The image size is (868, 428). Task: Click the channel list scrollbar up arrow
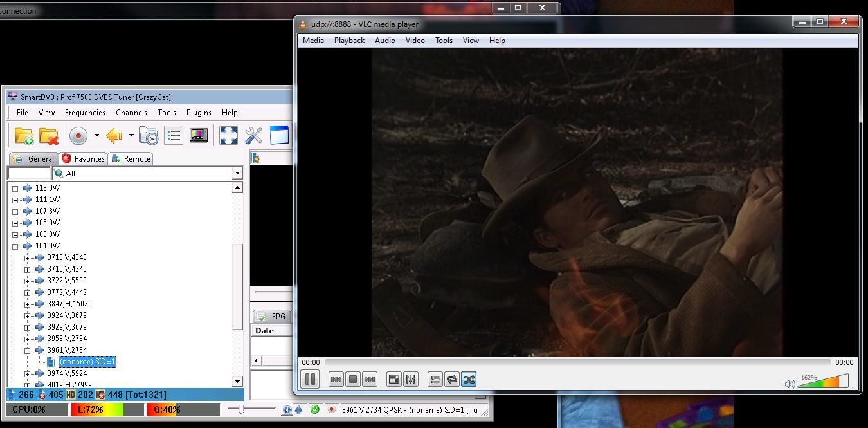click(237, 188)
